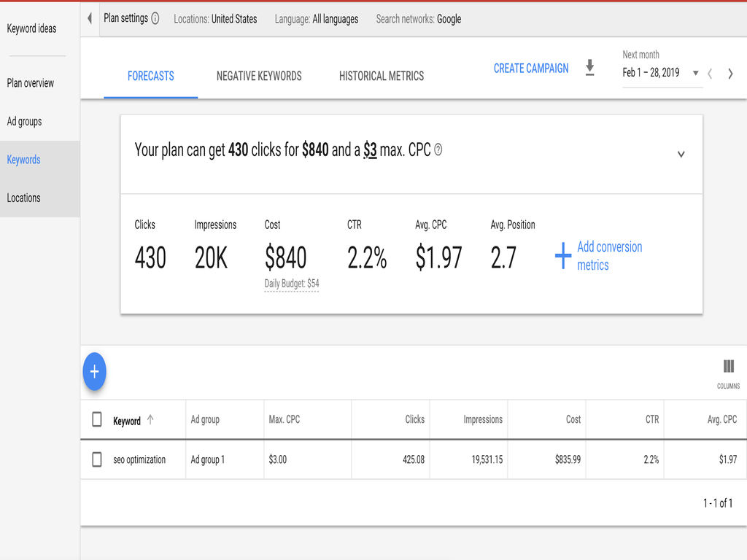Go to next date range arrow
Screen dimensions: 747x560
730,74
